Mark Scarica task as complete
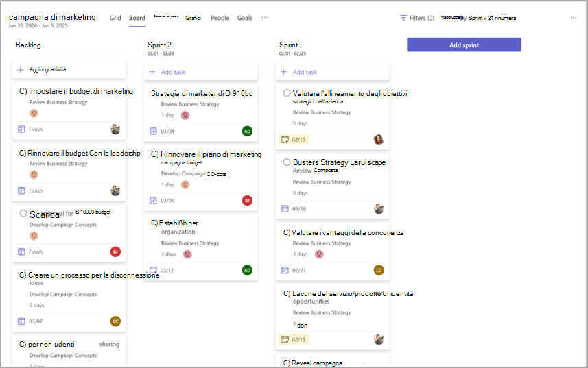 tap(23, 213)
